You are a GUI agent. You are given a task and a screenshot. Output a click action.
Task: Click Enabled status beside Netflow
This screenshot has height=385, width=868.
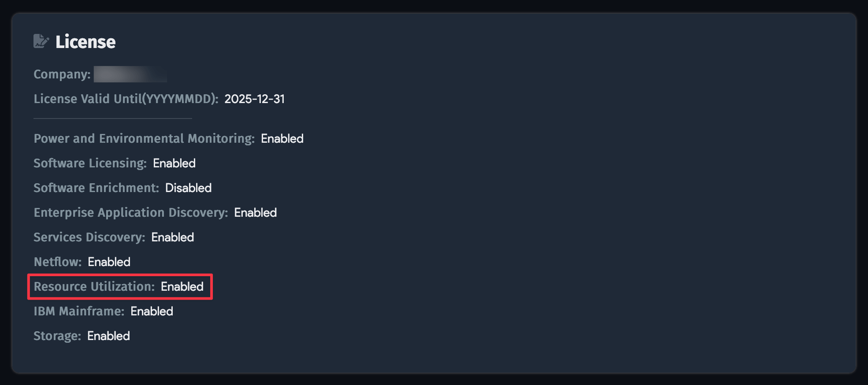coord(109,262)
